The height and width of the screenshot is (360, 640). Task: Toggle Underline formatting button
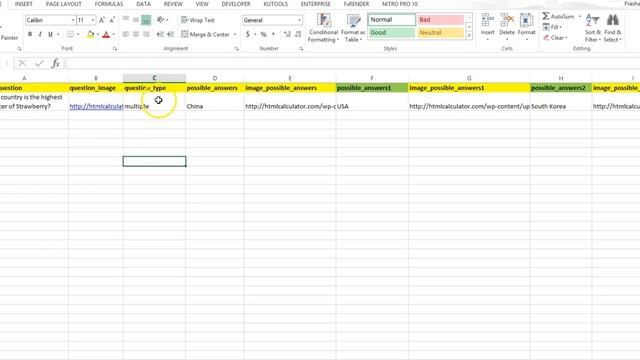click(50, 34)
